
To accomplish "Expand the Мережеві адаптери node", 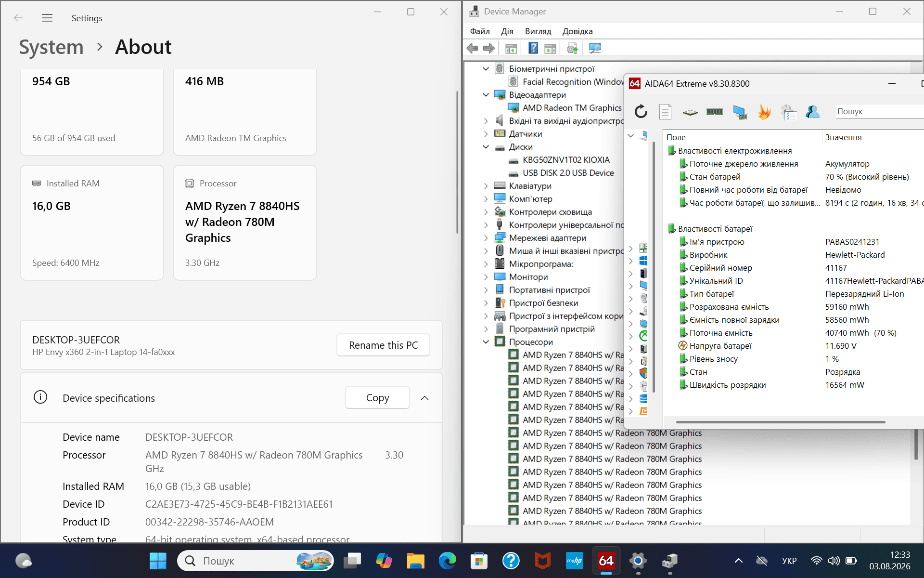I will point(486,238).
